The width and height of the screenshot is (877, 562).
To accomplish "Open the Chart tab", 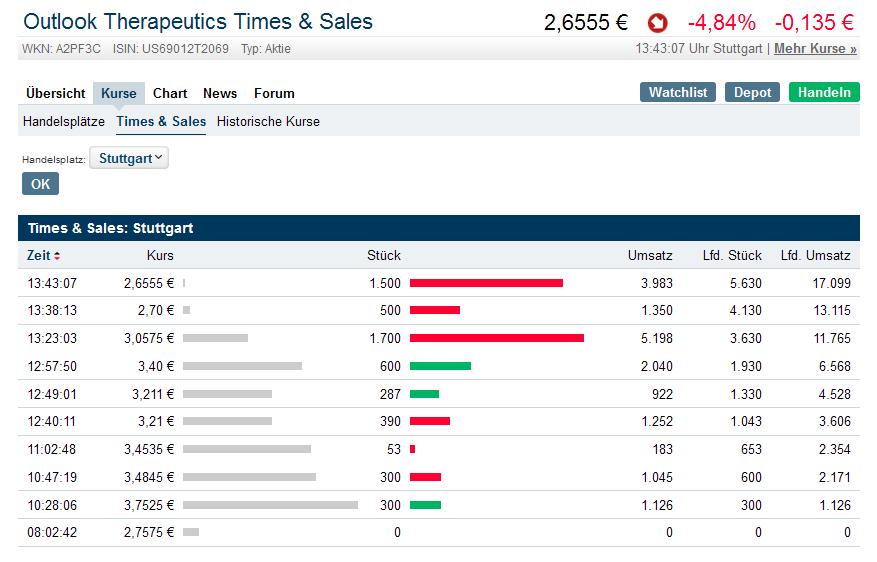I will 170,93.
